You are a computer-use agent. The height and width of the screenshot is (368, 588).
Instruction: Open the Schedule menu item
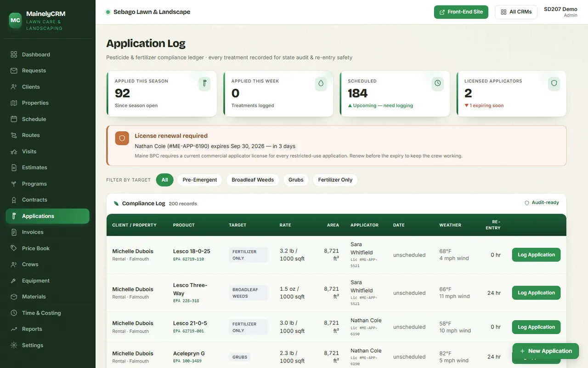coord(48,119)
